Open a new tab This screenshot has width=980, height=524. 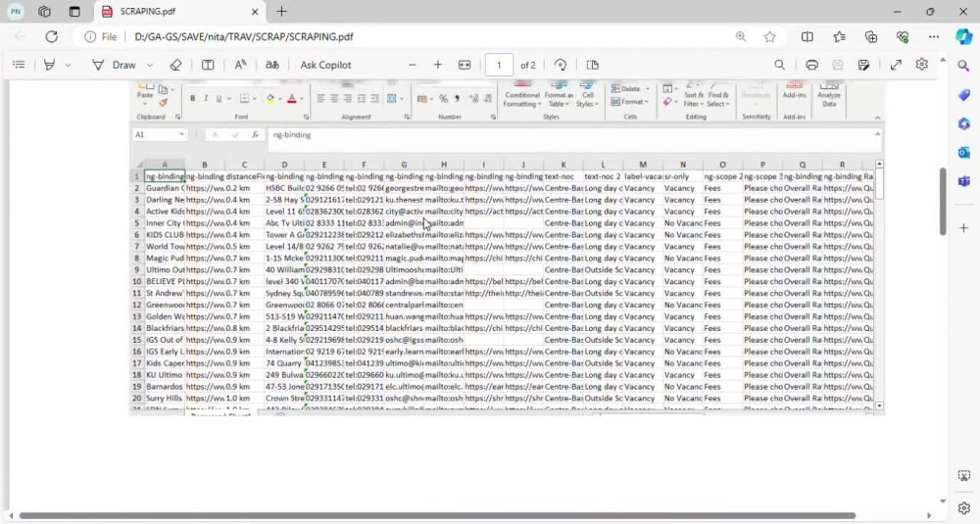click(x=282, y=11)
